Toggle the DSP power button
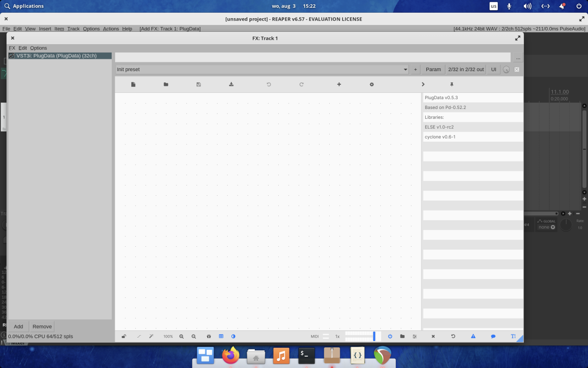Viewport: 588px width, 368px height. (390, 337)
